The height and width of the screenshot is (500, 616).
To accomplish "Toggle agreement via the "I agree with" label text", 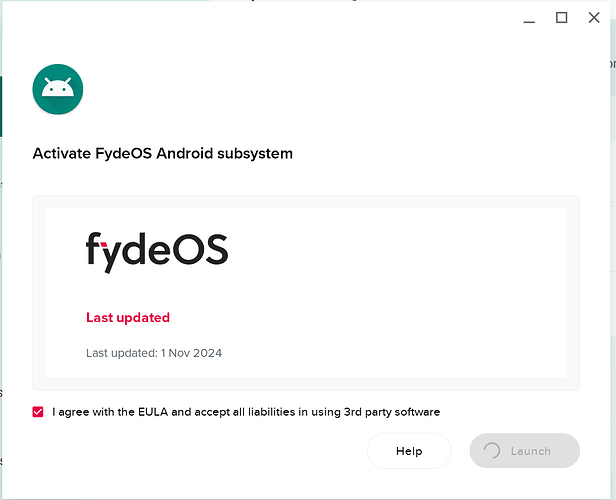I will (x=89, y=412).
